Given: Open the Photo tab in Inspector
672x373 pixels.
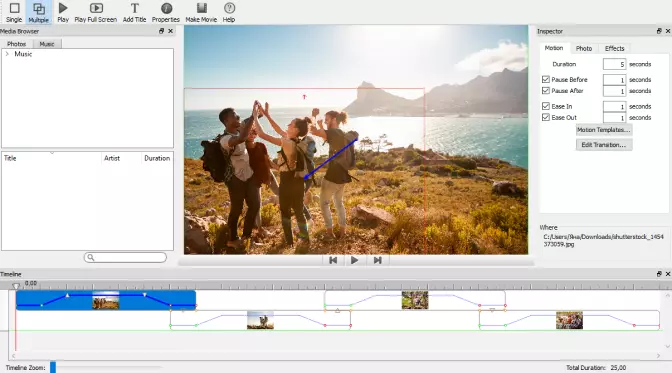Looking at the screenshot, I should (x=584, y=48).
